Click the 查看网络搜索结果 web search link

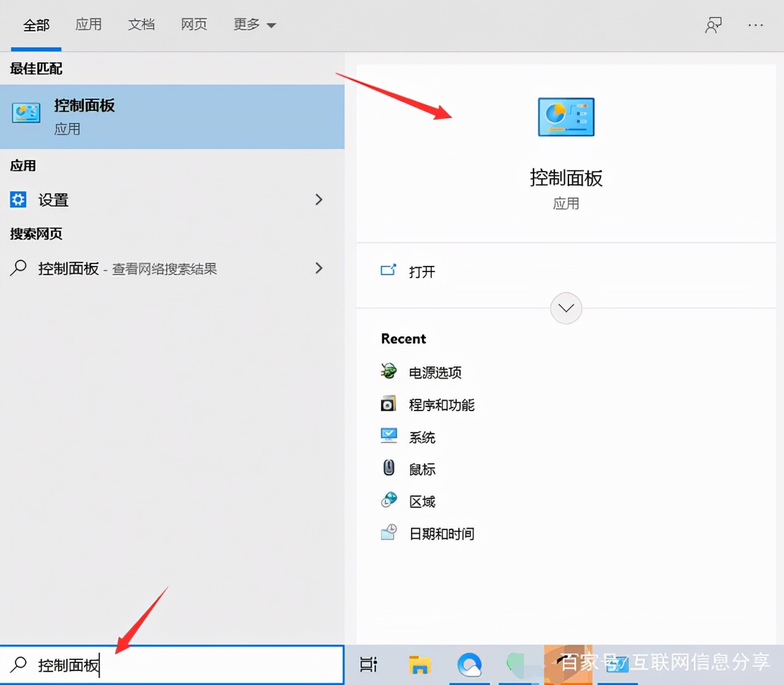click(x=164, y=268)
